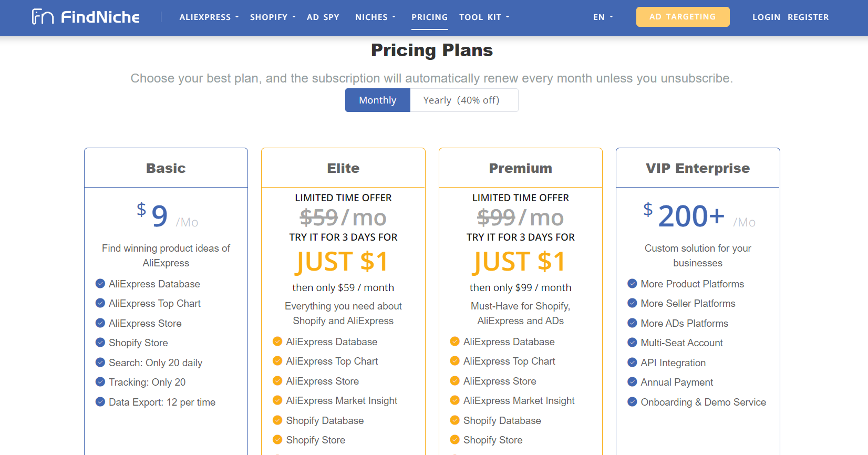
Task: Click the checkmark icon beside Multi-Seat Account
Action: point(632,343)
